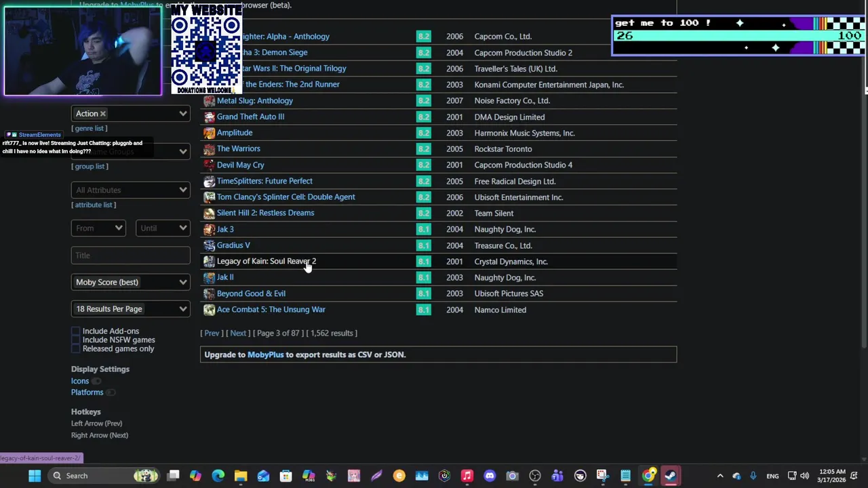868x488 pixels.
Task: Click The Warriors game cover icon
Action: point(209,149)
